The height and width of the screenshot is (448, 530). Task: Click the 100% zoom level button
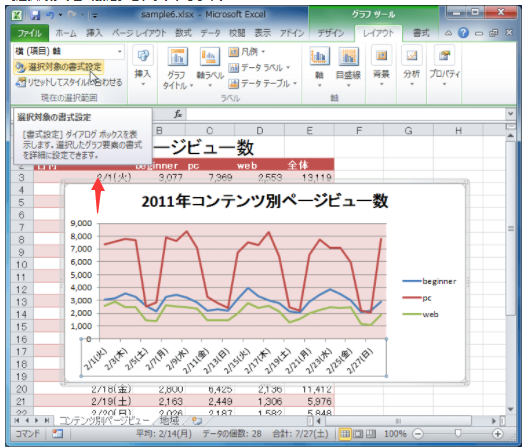(395, 433)
